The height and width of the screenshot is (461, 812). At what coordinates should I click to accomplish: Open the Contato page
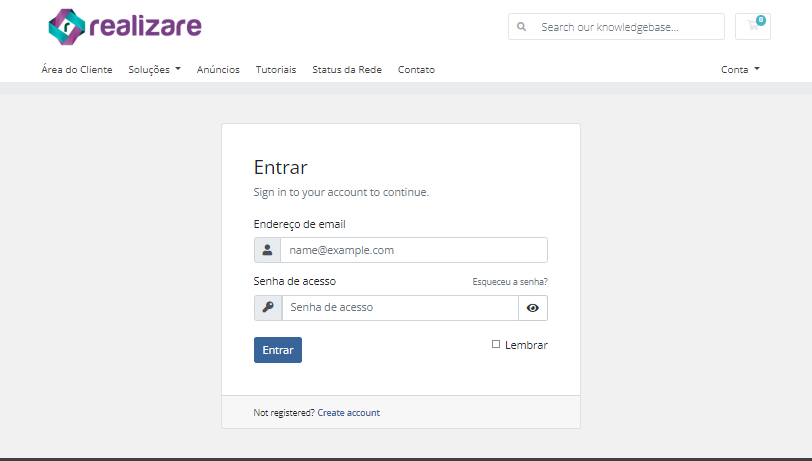[416, 69]
